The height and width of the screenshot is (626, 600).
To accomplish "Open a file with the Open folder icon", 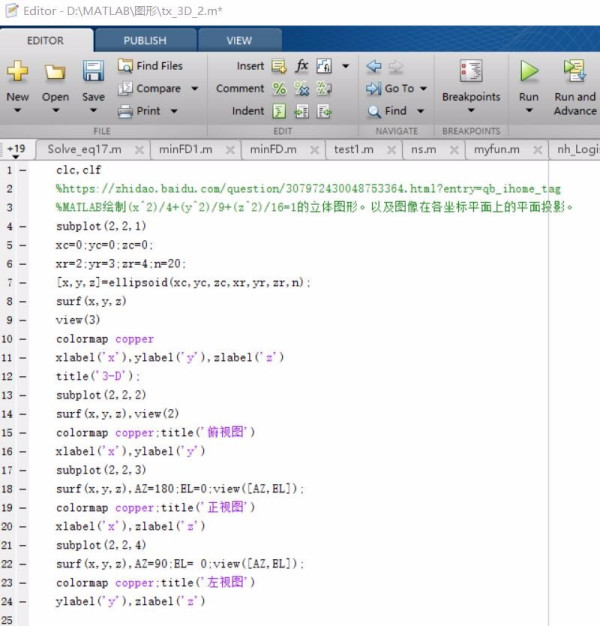I will 55,72.
